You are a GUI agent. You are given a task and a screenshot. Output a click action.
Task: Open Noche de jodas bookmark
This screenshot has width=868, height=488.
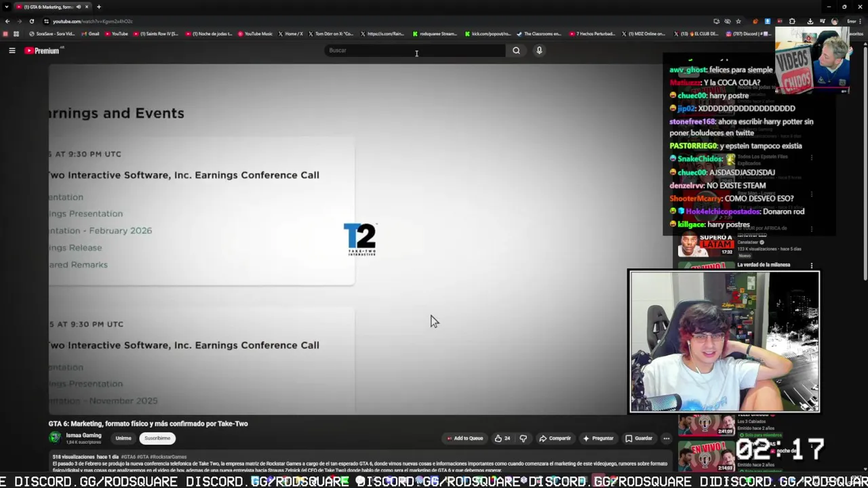tap(209, 34)
